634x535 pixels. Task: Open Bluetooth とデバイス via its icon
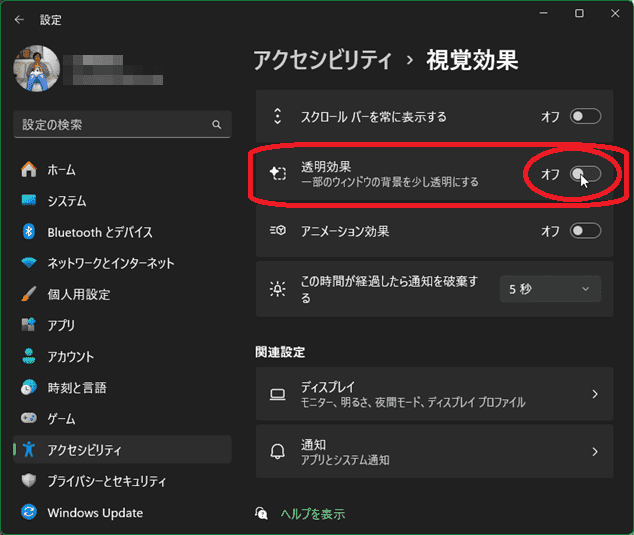(28, 232)
